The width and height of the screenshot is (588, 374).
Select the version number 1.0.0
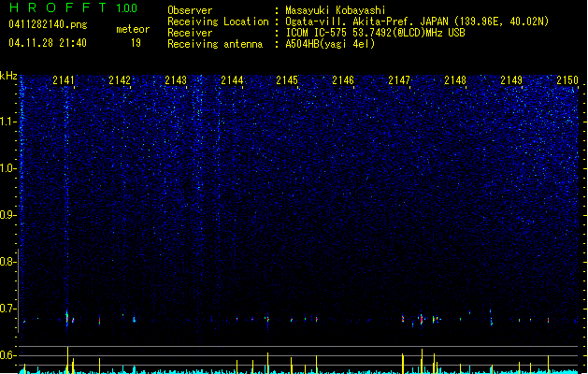[x=127, y=8]
